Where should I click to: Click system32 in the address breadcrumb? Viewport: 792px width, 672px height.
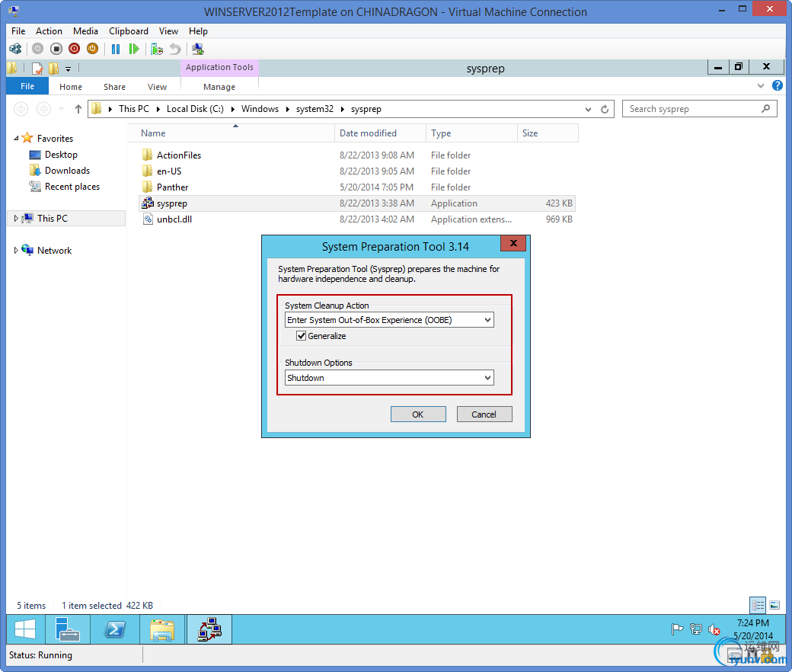pos(315,109)
